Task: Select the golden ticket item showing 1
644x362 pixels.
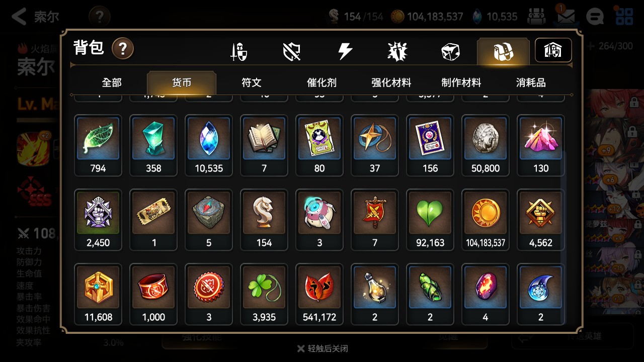Action: coord(153,220)
